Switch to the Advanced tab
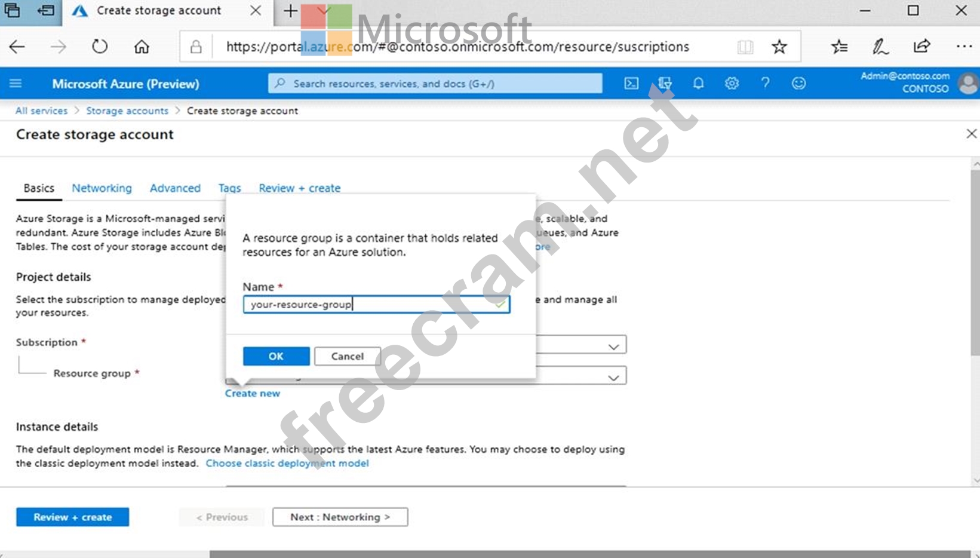The height and width of the screenshot is (558, 980). (175, 188)
